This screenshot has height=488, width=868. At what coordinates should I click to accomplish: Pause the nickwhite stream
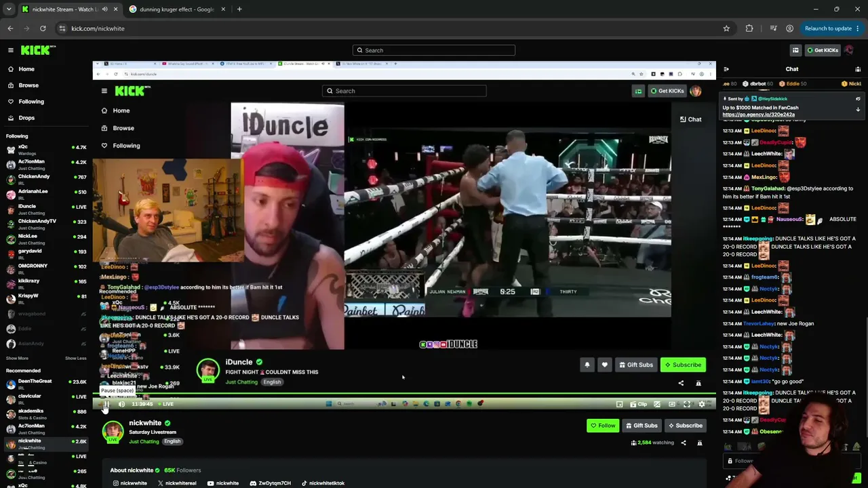pyautogui.click(x=106, y=405)
